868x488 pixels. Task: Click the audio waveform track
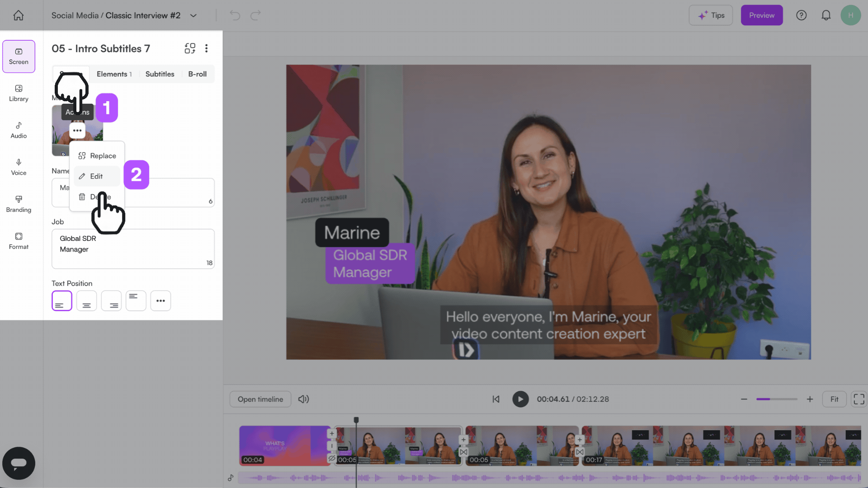(x=549, y=478)
